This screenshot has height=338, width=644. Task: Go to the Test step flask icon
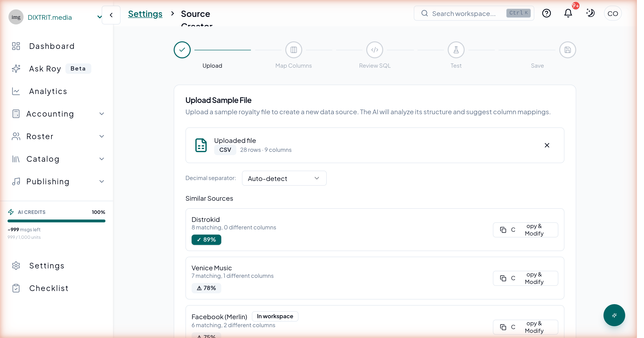pos(456,50)
